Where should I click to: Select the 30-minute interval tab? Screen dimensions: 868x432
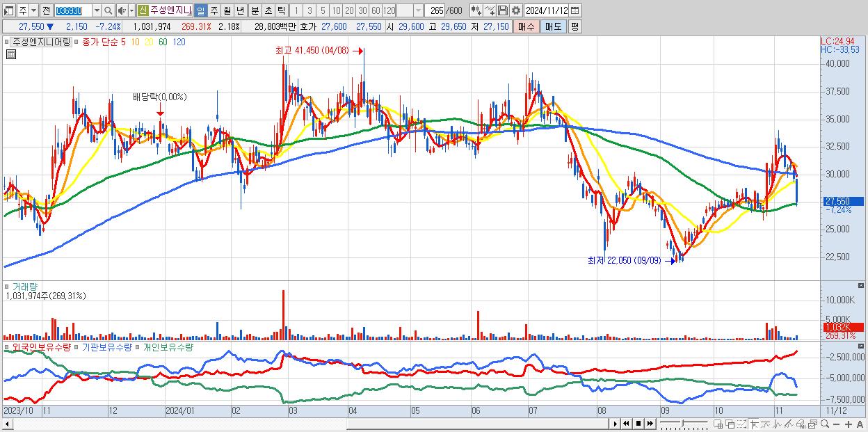coord(362,10)
